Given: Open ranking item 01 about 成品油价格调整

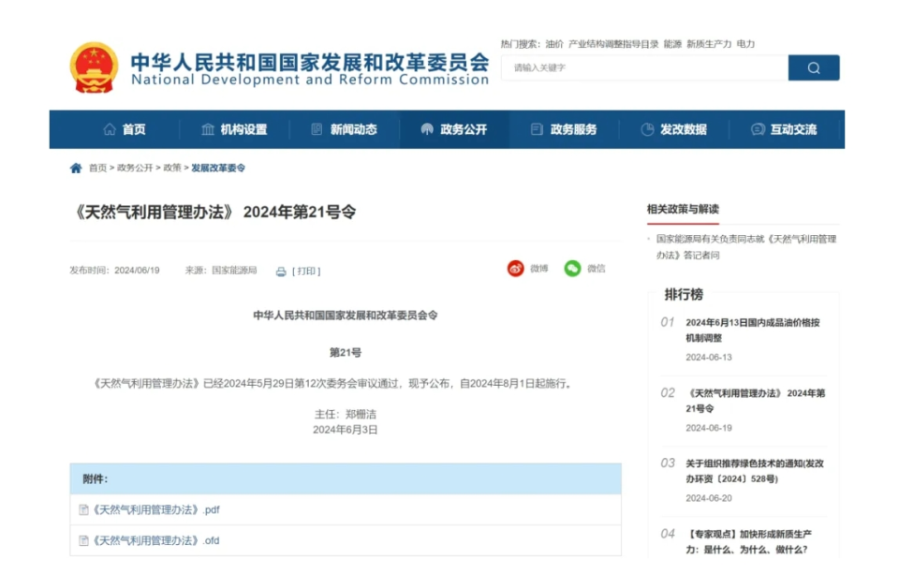Looking at the screenshot, I should [x=752, y=331].
